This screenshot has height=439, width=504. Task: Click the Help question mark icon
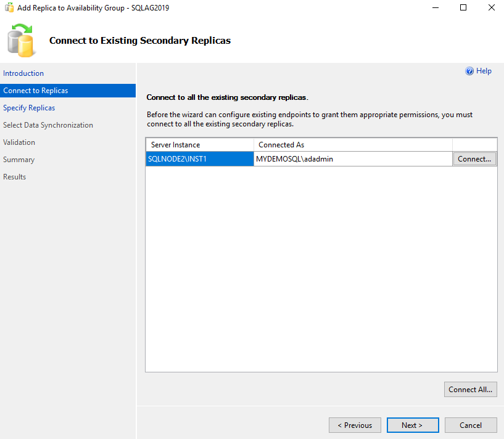pos(469,70)
